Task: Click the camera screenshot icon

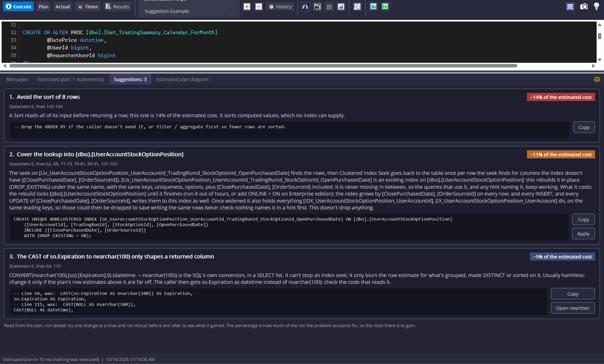Action: 584,7
